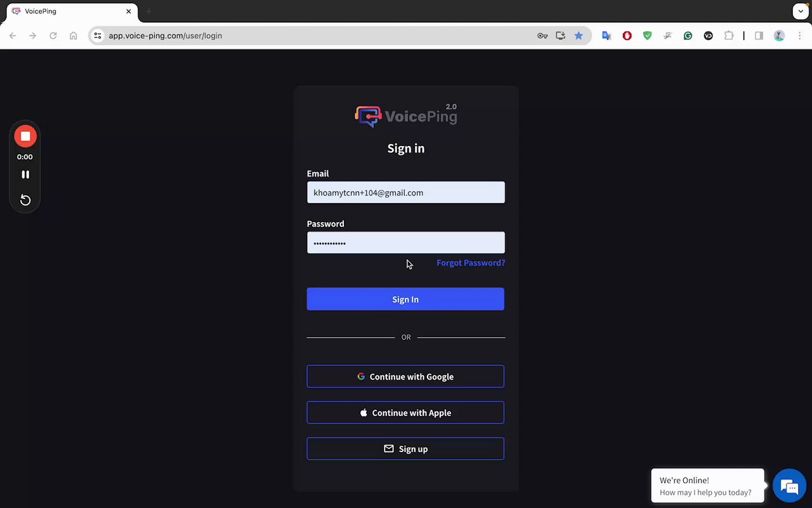This screenshot has height=508, width=812.
Task: Open a new tab with the plus button
Action: [149, 11]
